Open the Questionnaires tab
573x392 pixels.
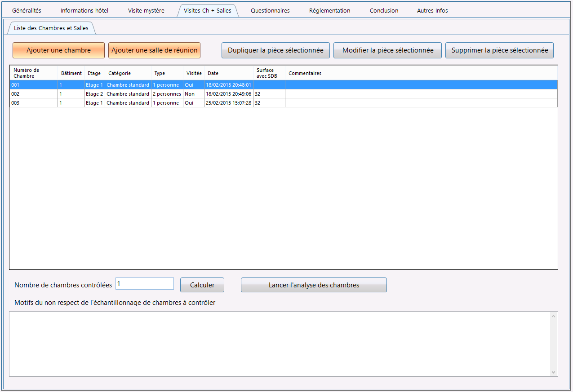(270, 10)
